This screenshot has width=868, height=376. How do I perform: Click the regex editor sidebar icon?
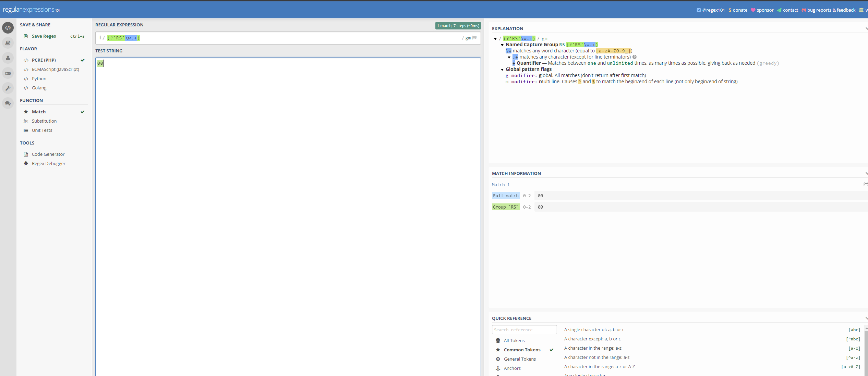tap(8, 28)
